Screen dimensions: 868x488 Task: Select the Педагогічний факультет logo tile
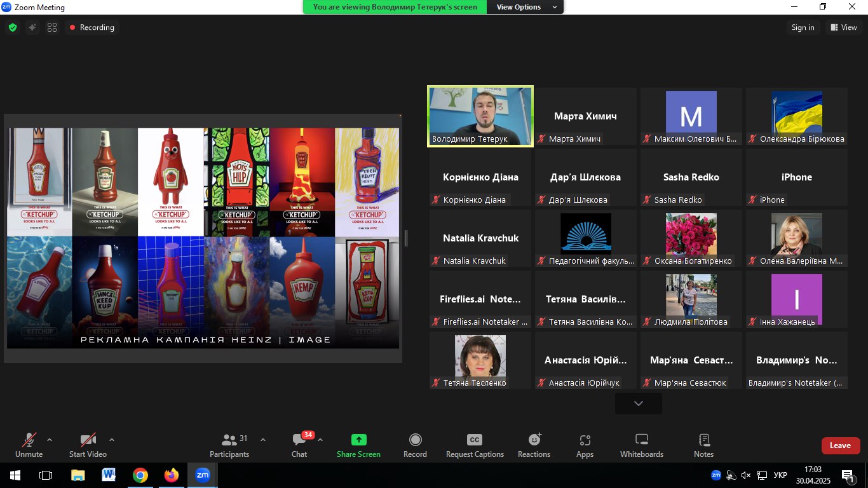[x=586, y=238]
